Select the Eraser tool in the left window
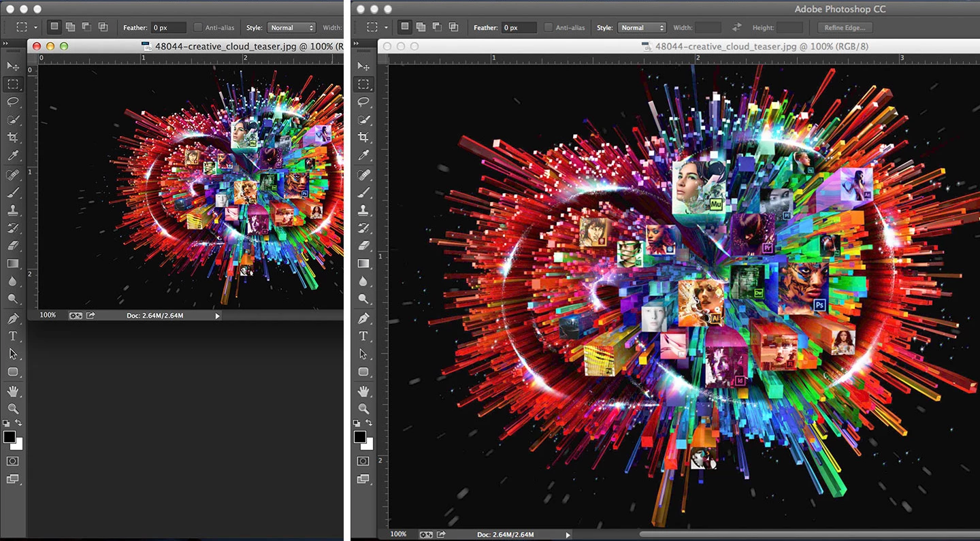 13,246
